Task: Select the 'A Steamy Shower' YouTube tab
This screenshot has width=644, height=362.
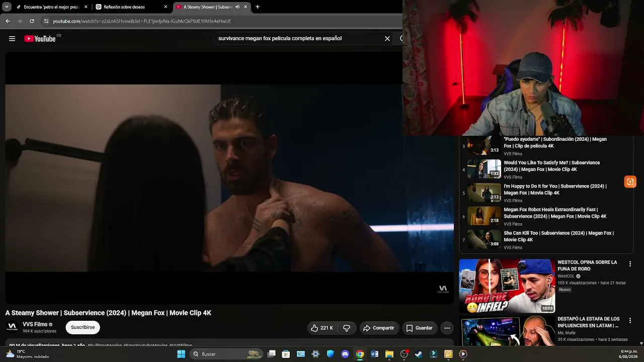Action: click(211, 7)
